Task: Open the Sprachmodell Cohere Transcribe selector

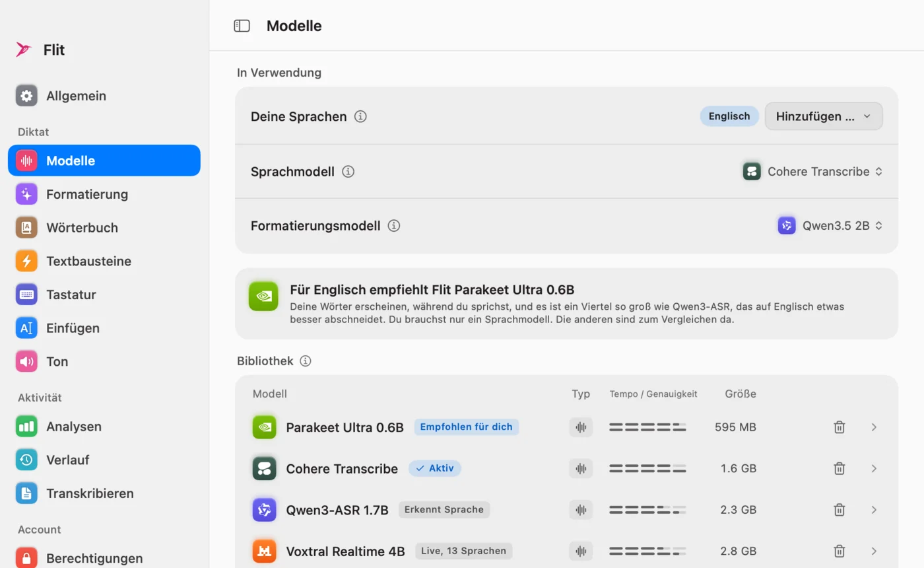Action: [x=812, y=172]
